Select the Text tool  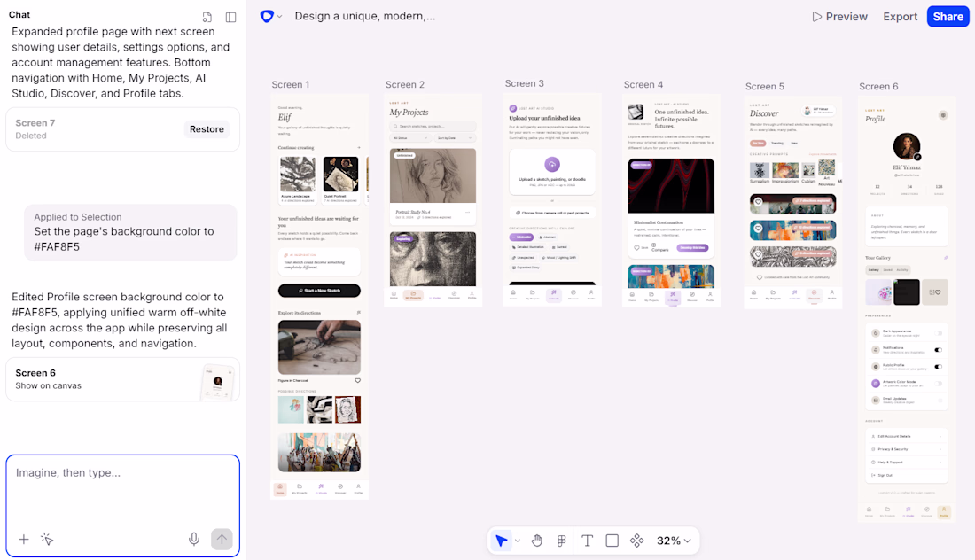587,541
